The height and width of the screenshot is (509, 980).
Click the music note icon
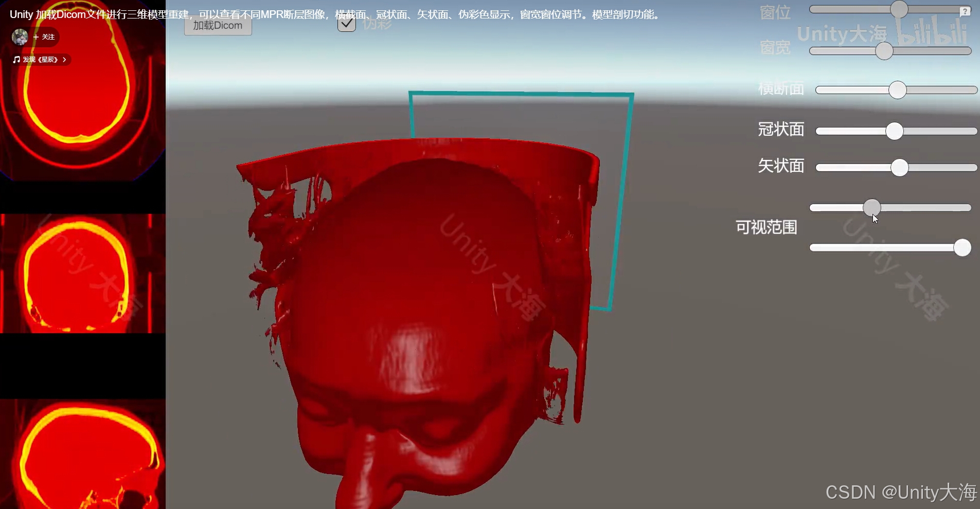point(16,60)
